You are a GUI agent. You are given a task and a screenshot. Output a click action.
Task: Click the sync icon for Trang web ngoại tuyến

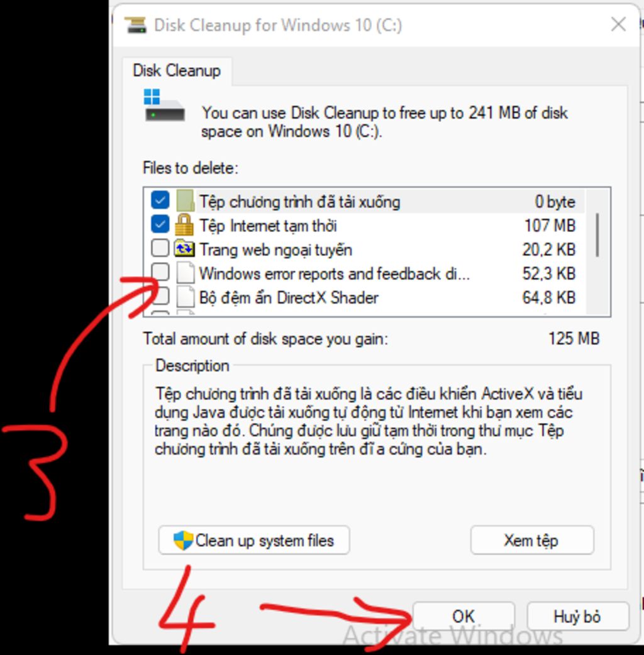point(184,249)
